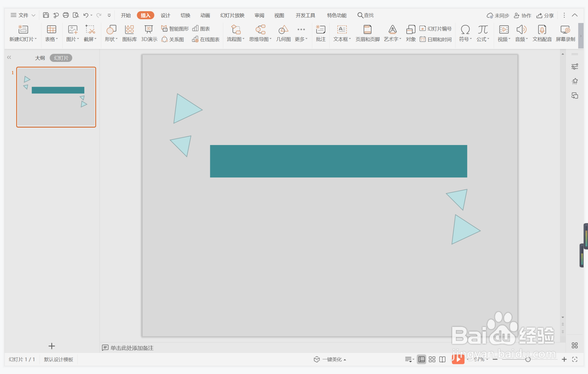Viewport: 588px width, 374px height.
Task: Open the 图标库 icon library
Action: click(x=129, y=33)
